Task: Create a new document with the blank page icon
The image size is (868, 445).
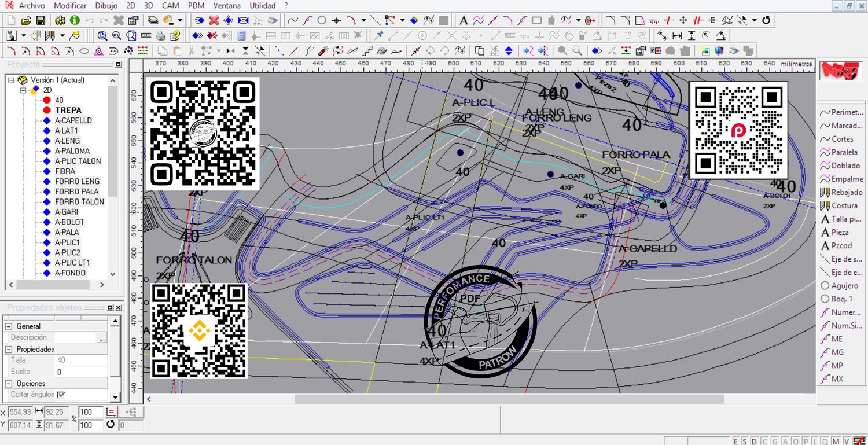Action: 12,20
